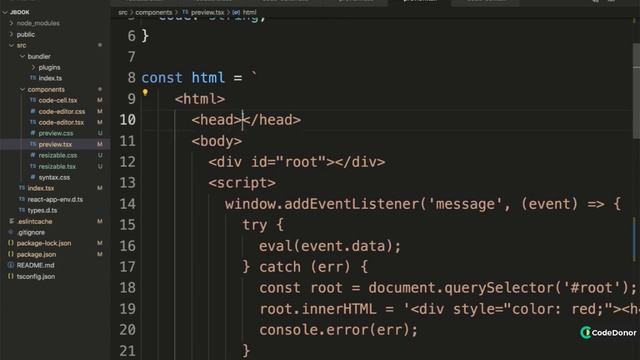This screenshot has height=360, width=640.
Task: Open code-cell.tsx file
Action: point(58,100)
